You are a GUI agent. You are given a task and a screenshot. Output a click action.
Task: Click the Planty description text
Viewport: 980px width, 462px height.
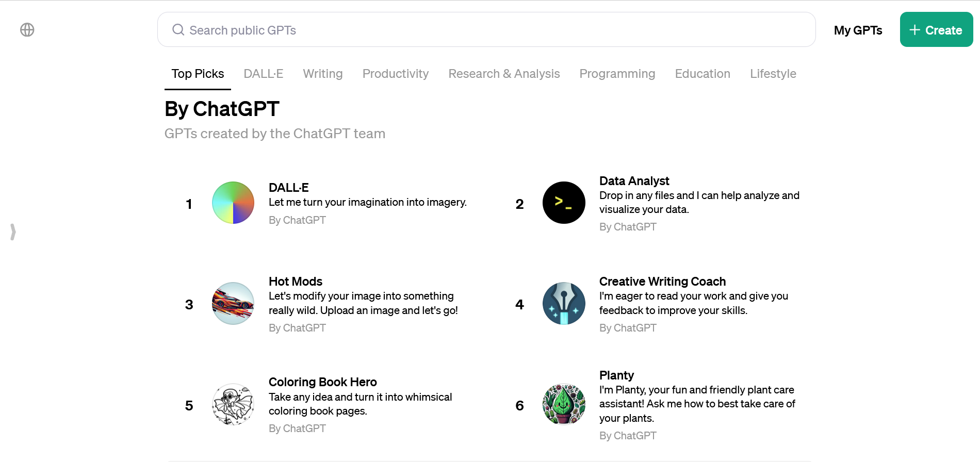coord(697,404)
